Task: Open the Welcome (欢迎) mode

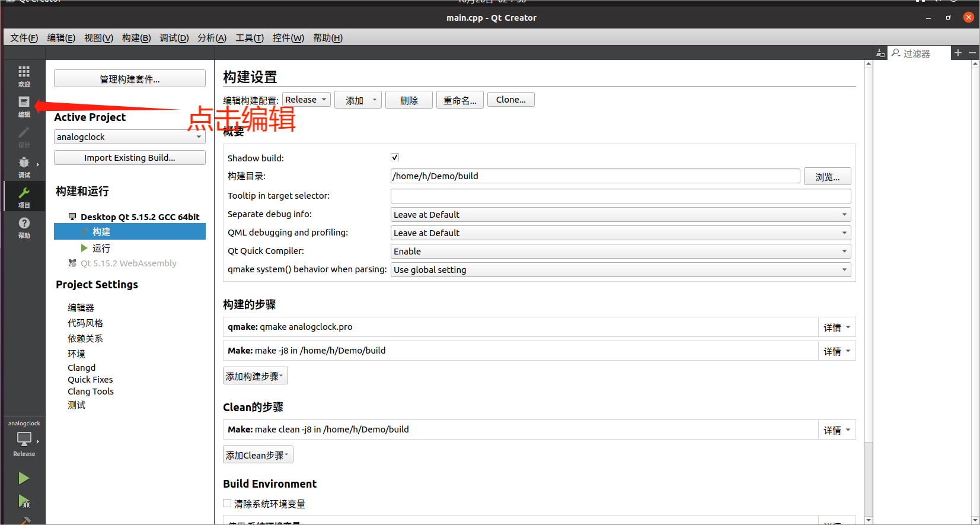Action: (x=24, y=76)
